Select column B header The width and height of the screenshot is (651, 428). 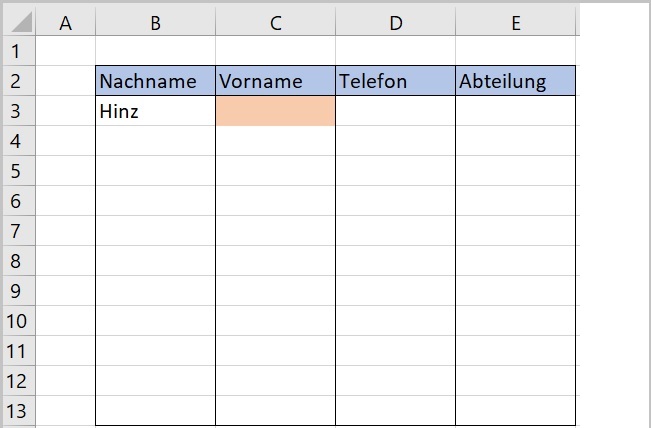tap(155, 22)
